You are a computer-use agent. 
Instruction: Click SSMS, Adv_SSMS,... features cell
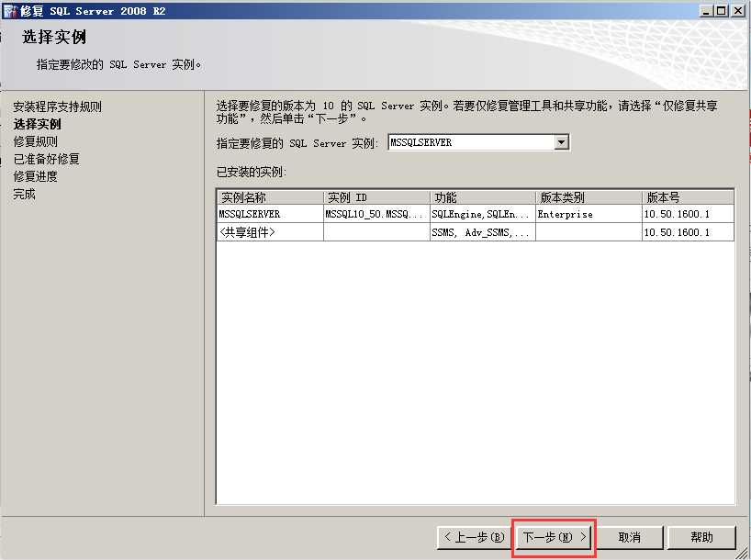coord(483,232)
